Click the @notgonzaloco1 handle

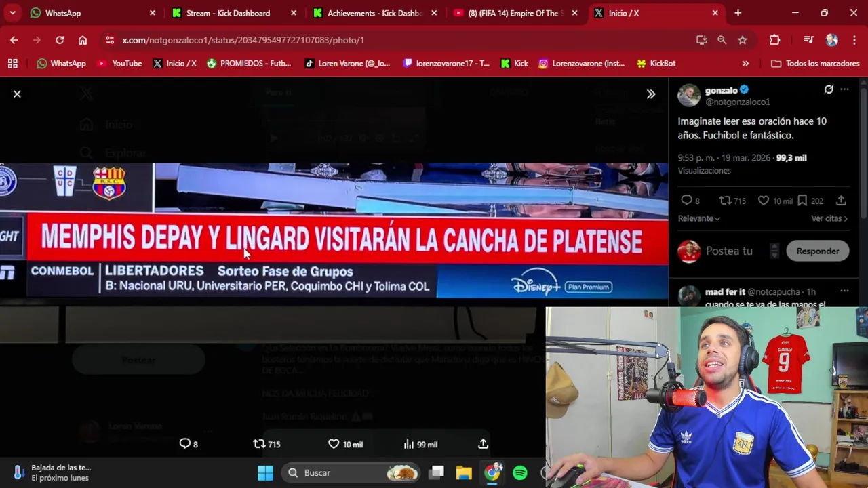pyautogui.click(x=738, y=102)
